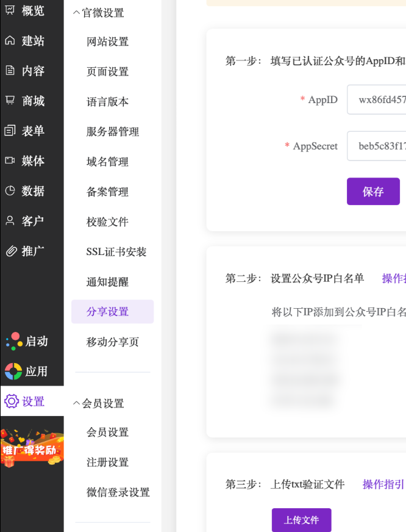Launch the 启动 colored dots icon
406x532 pixels.
[x=13, y=341]
